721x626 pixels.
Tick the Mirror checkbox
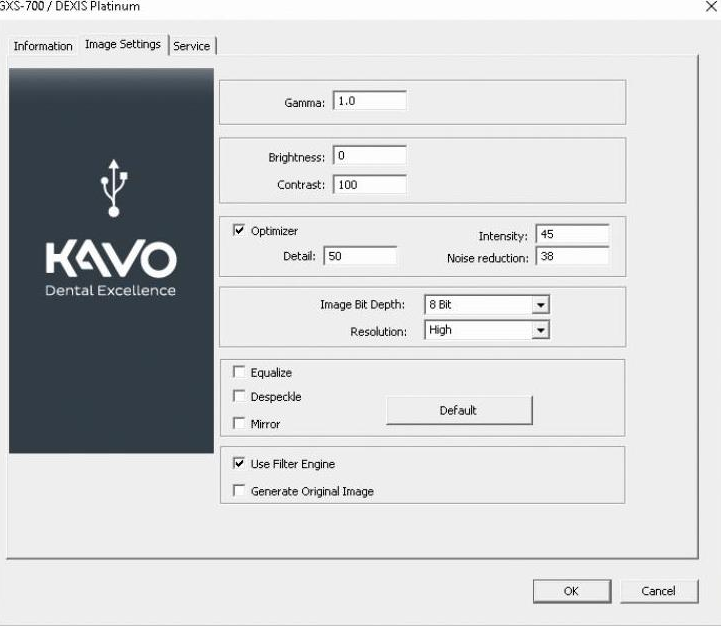click(x=239, y=424)
